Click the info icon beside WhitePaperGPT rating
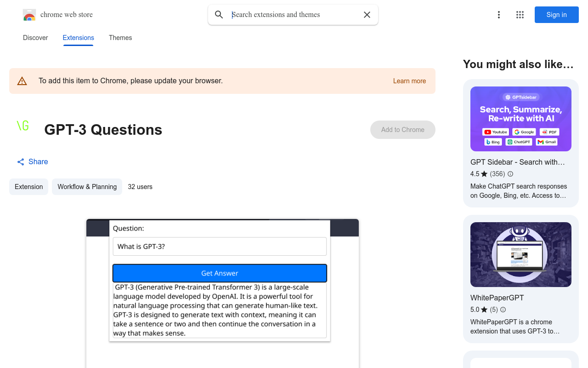 [503, 310]
